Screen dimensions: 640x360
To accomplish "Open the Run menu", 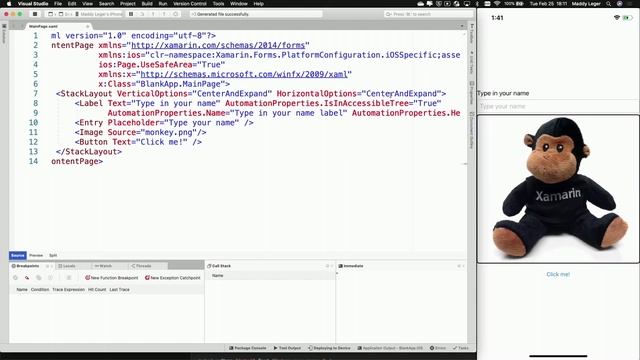I will 163,4.
